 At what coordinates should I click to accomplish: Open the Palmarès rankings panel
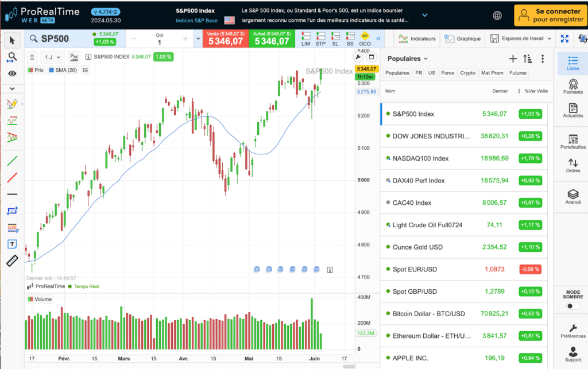[x=573, y=87]
